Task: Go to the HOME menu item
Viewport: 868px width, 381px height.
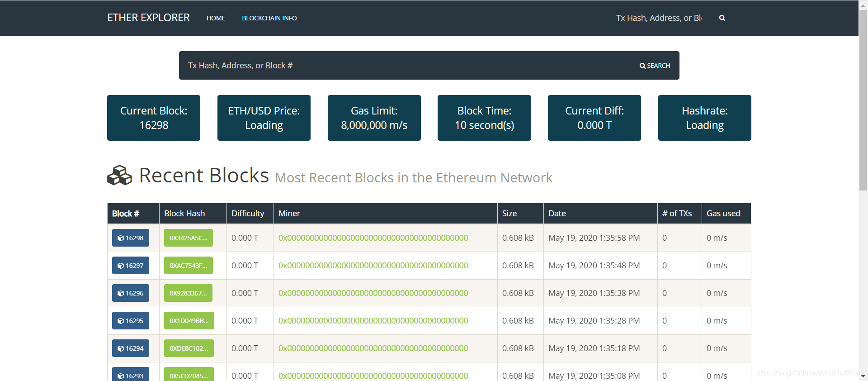Action: point(216,18)
